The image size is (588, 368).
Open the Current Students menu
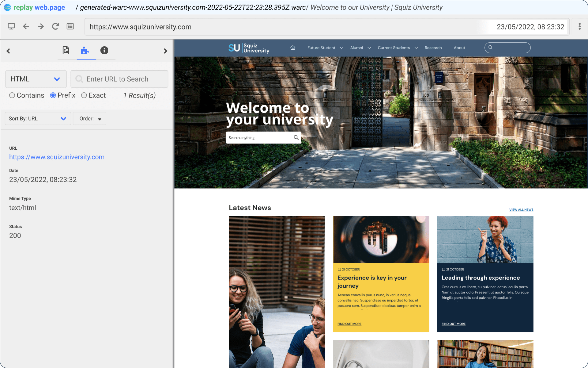click(394, 48)
